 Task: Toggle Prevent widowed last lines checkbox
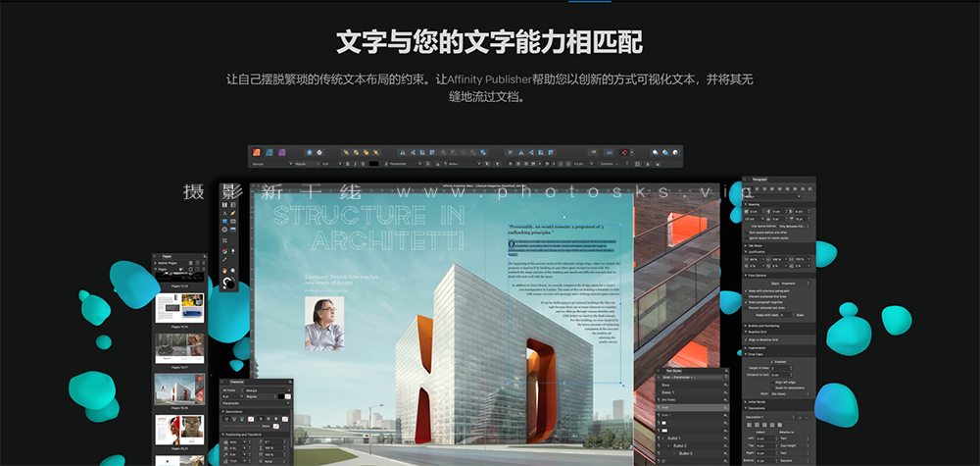coord(746,308)
